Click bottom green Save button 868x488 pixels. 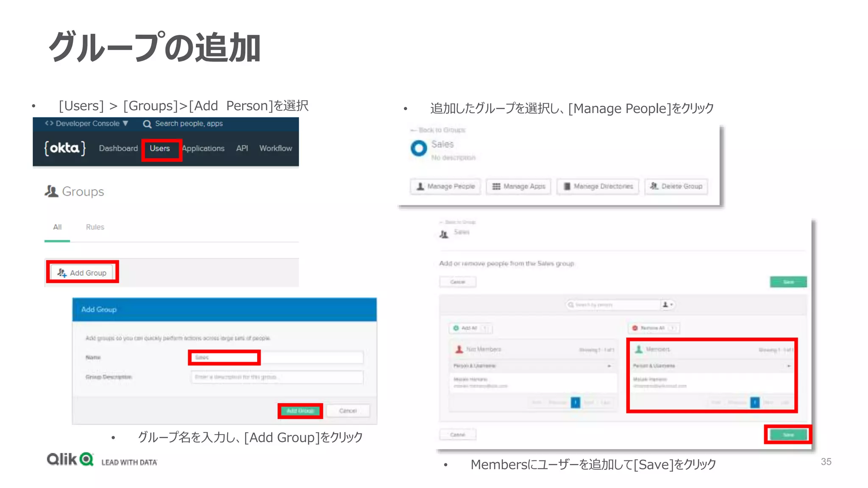pos(788,435)
